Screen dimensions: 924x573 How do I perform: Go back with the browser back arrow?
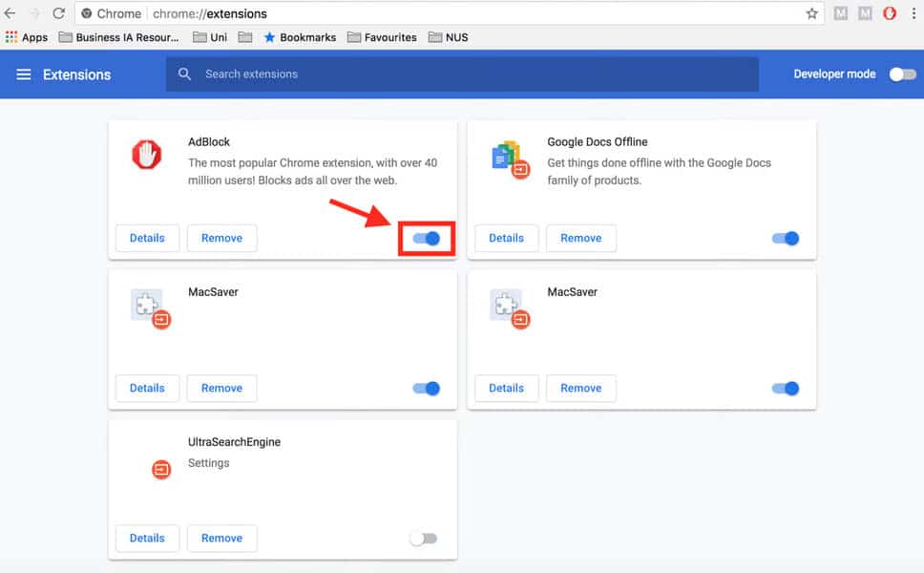10,13
